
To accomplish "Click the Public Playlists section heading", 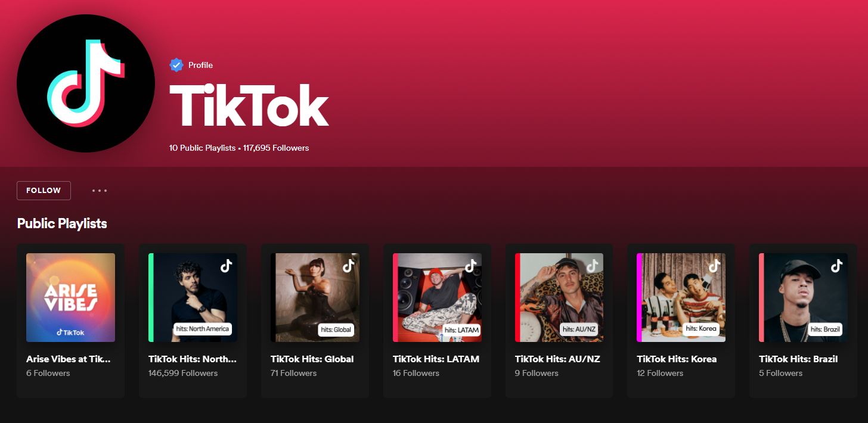I will (62, 223).
